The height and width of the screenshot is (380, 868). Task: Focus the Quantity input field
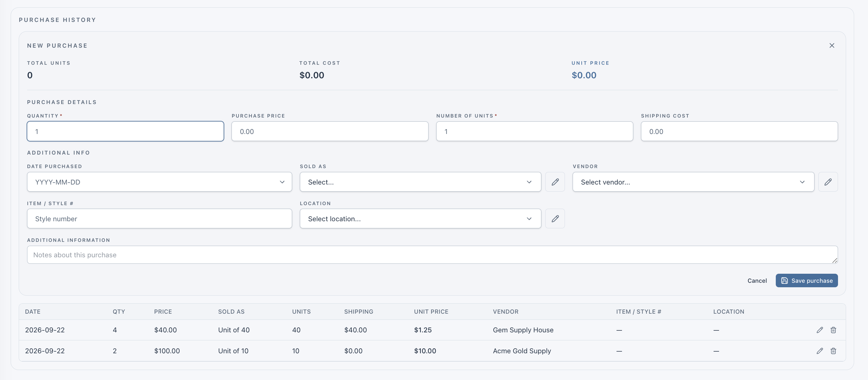click(x=125, y=131)
